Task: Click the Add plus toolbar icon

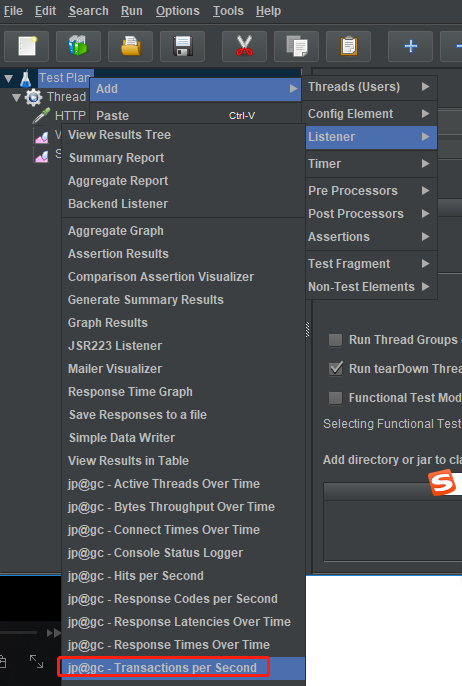Action: [410, 46]
